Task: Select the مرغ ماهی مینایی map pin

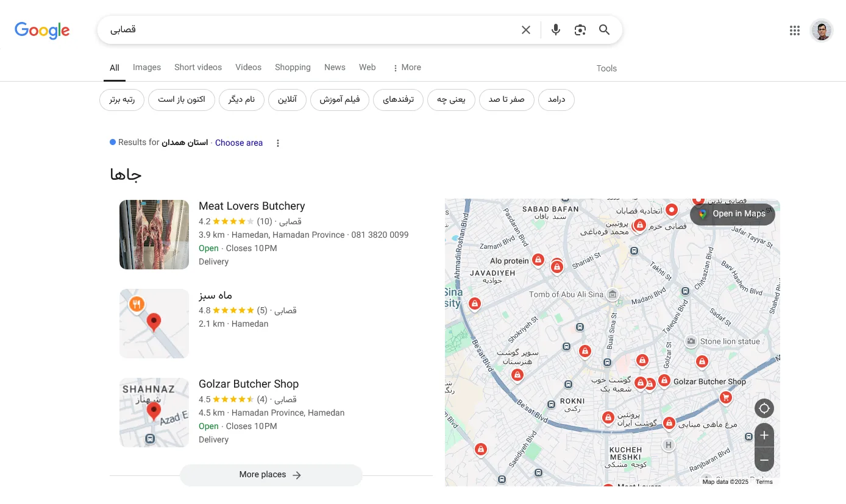Action: pos(669,423)
